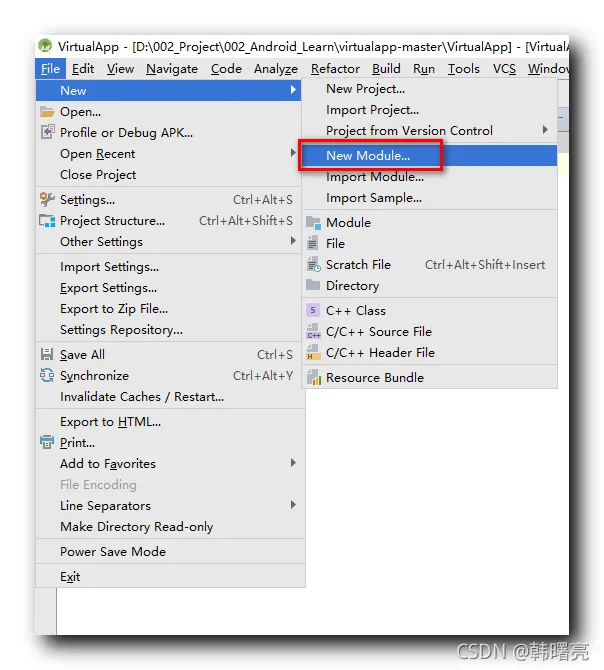
Task: Click the Module folder icon in submenu
Action: 313,223
